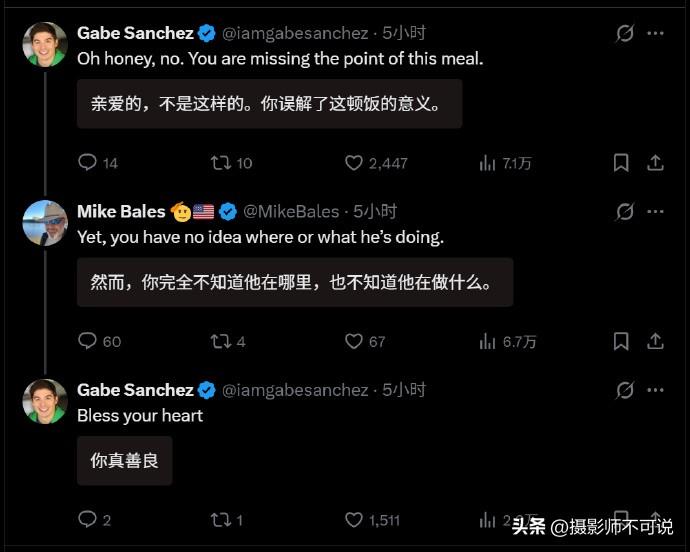Retweet Gabe's "Oh honey, no" tweet
The height and width of the screenshot is (552, 690).
(x=219, y=163)
